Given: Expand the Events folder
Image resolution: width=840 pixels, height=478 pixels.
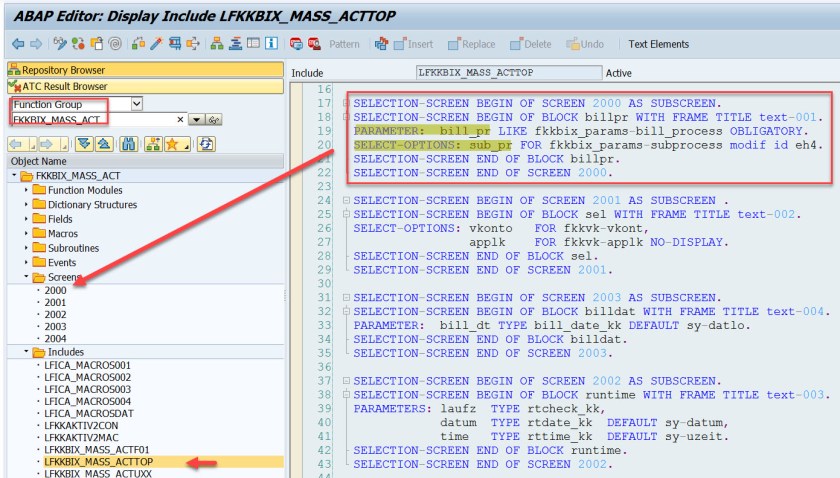Looking at the screenshot, I should 26,263.
